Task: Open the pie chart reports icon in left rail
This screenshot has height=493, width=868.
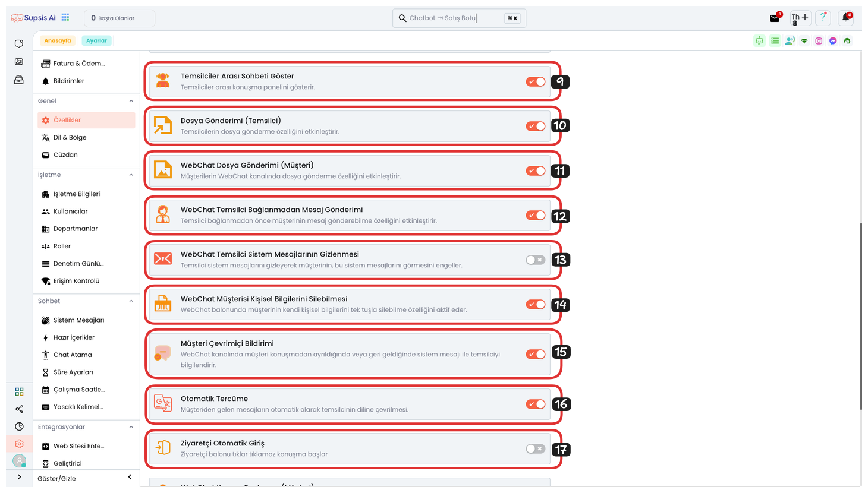Action: [19, 426]
